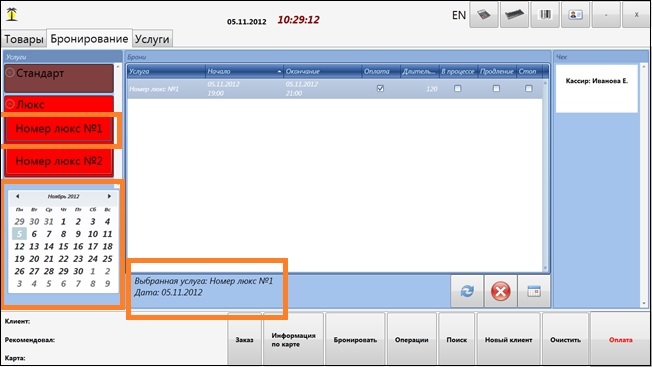
Task: Check the В процессе box in booking row
Action: [x=457, y=88]
